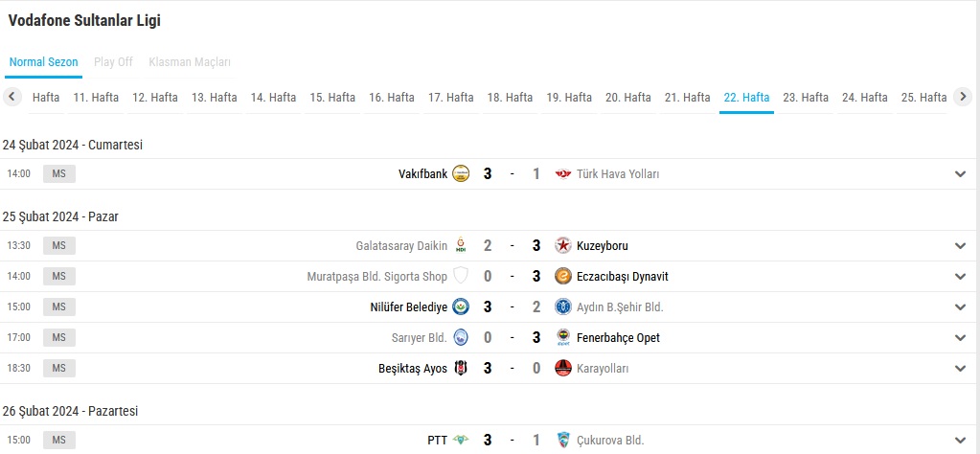
Task: Select the 18. Hafta week tab
Action: [510, 98]
